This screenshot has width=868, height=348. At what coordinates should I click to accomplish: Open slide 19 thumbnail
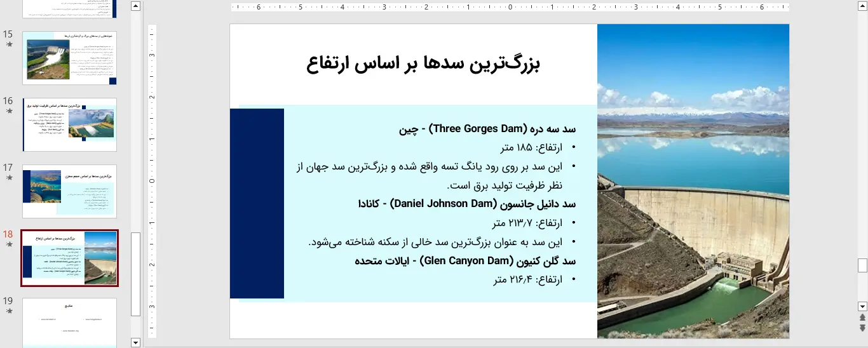(x=70, y=323)
